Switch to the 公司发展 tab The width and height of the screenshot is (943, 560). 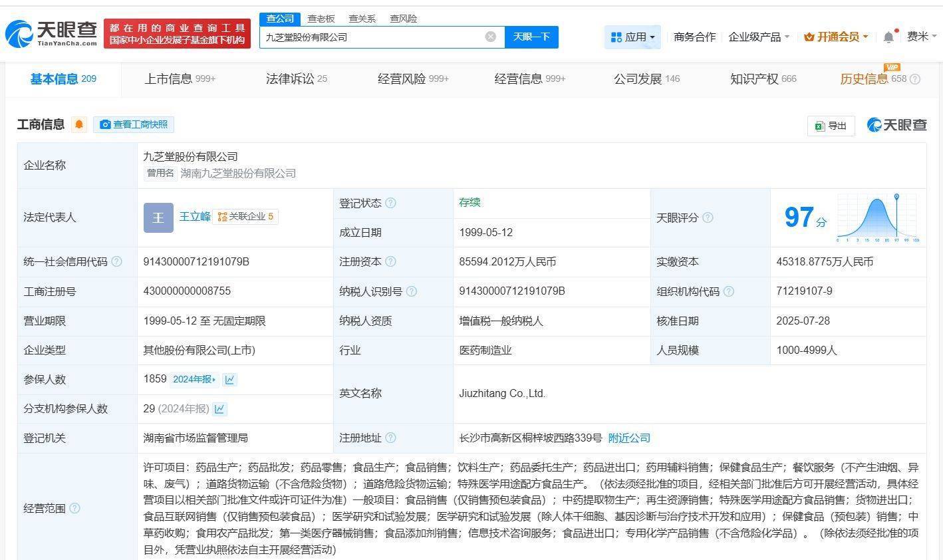click(646, 79)
